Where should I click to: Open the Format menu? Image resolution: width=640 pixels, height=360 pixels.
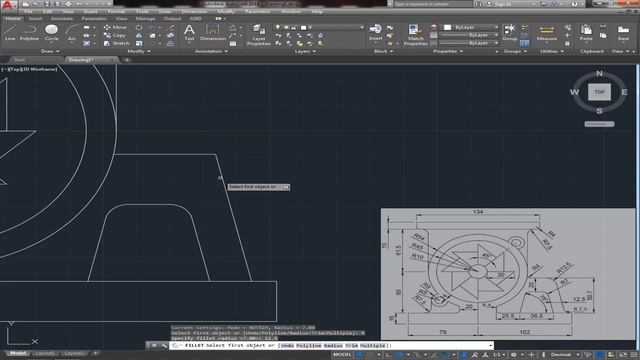[116, 11]
